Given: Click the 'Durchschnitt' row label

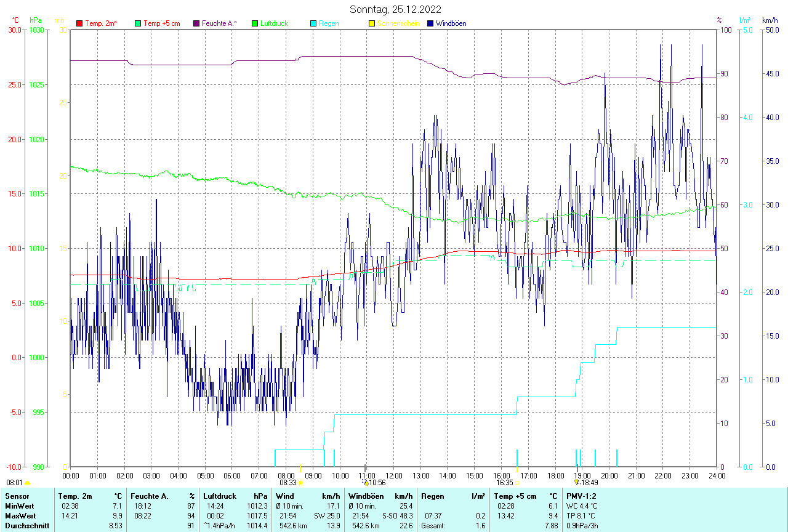Looking at the screenshot, I should 26,525.
